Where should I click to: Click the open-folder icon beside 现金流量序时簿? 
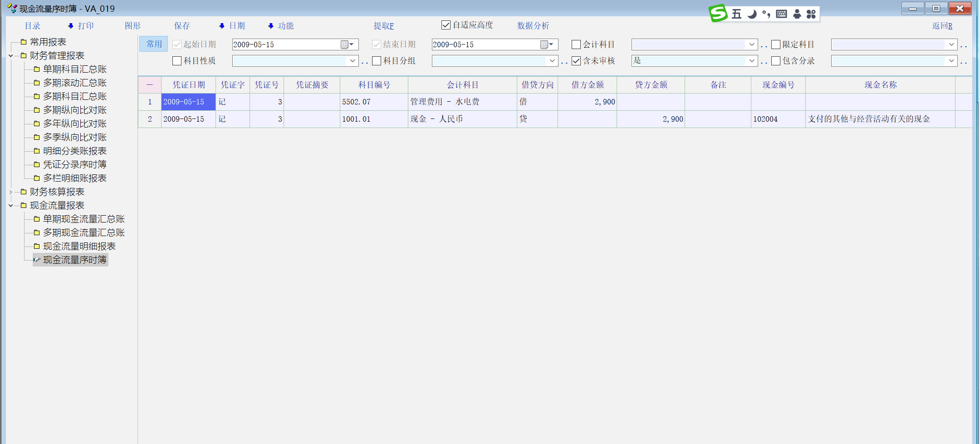tap(37, 260)
